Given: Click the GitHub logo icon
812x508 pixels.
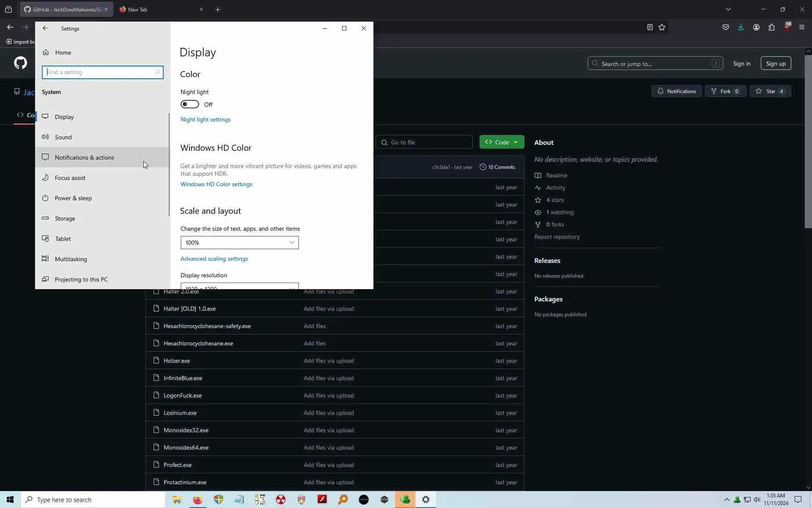Looking at the screenshot, I should click(20, 63).
